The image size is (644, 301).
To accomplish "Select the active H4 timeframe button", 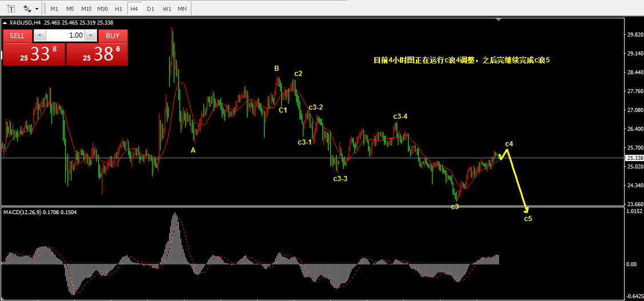I will [134, 8].
